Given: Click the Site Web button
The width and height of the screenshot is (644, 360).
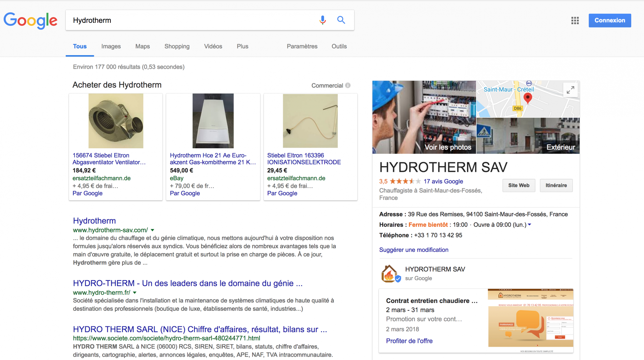Looking at the screenshot, I should (x=519, y=185).
